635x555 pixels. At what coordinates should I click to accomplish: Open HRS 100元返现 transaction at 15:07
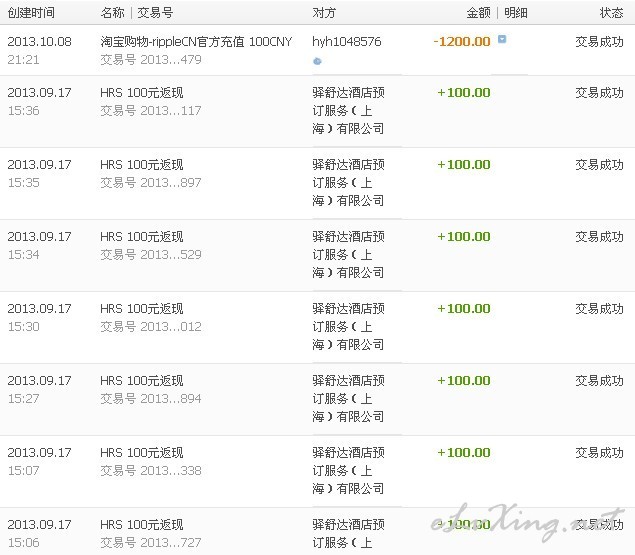click(x=142, y=453)
